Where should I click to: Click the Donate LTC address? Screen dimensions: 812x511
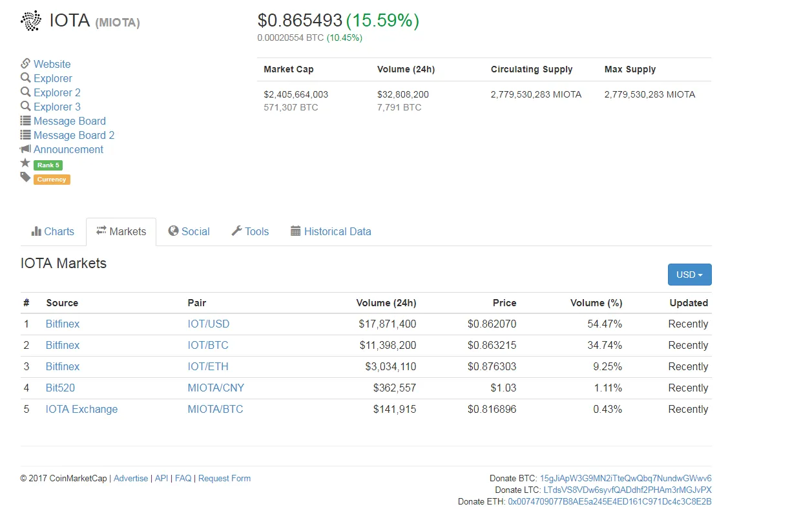pyautogui.click(x=627, y=490)
